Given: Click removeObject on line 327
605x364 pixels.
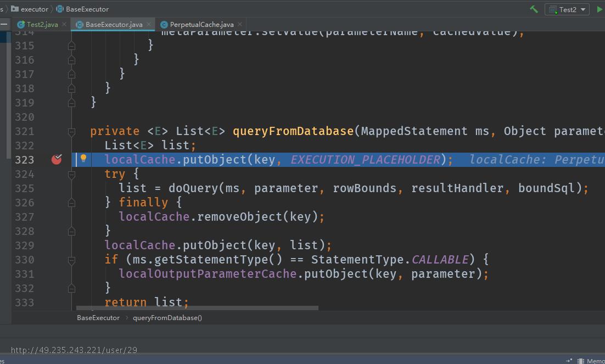Looking at the screenshot, I should click(240, 216).
